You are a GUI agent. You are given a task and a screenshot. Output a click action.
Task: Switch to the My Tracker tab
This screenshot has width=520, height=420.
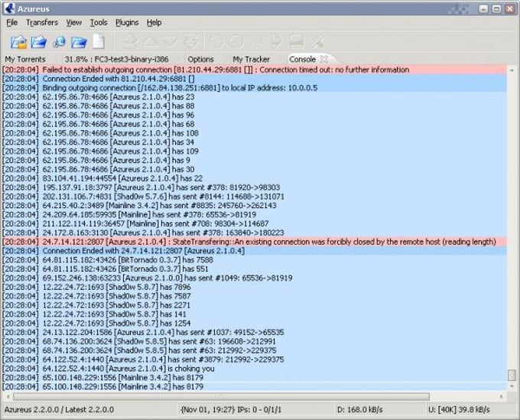251,60
